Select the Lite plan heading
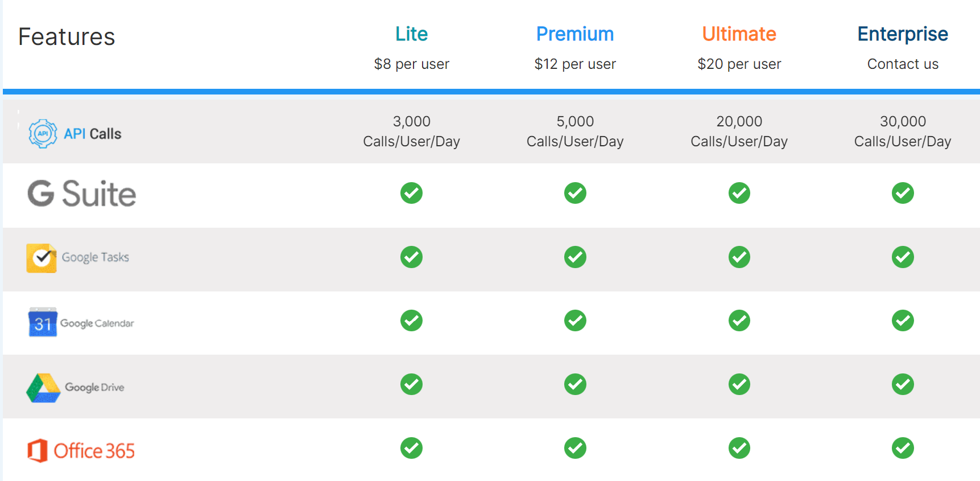Screen dimensions: 980x481 tap(411, 34)
